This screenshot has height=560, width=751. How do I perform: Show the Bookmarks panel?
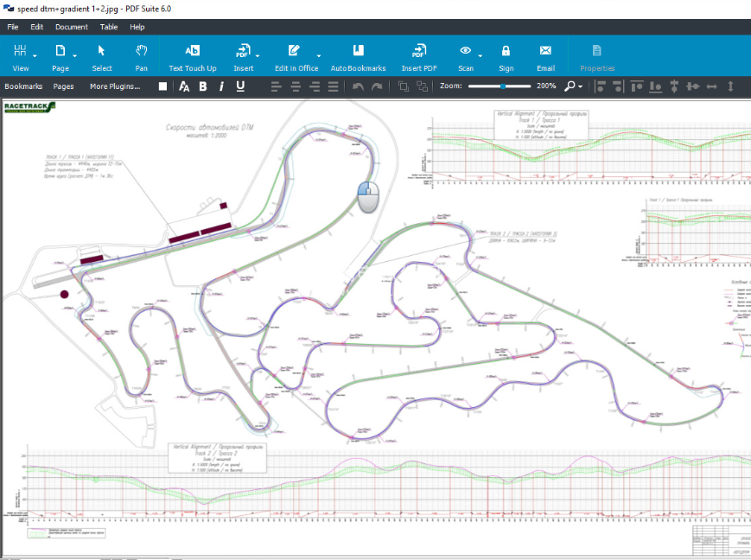(23, 86)
